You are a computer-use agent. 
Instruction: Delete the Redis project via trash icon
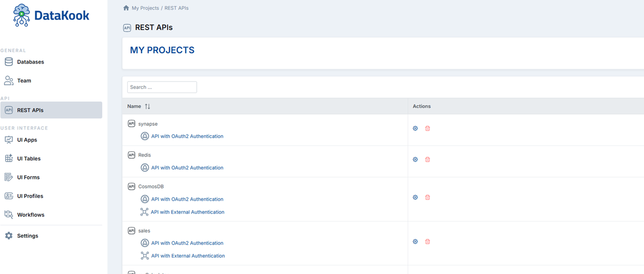point(427,160)
